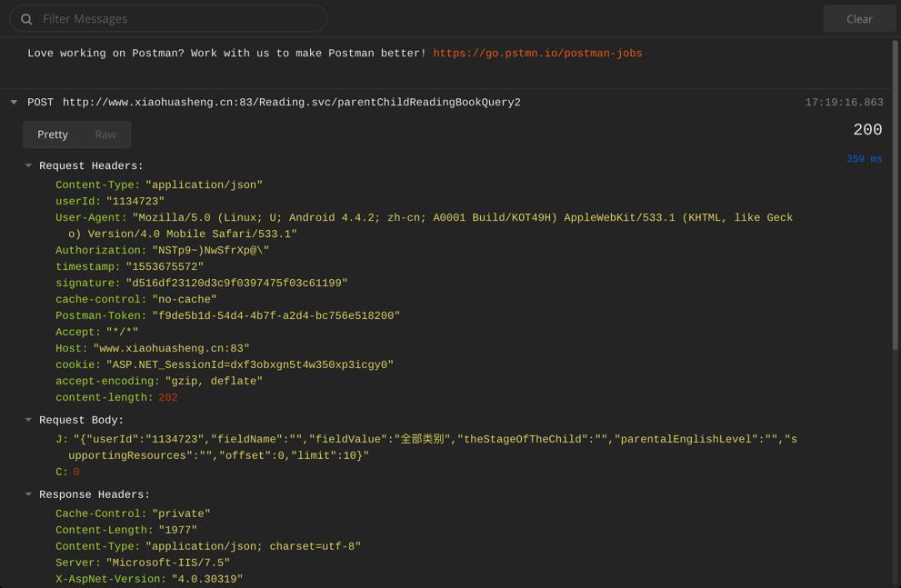Screen dimensions: 901x588
Task: Collapse the POST request entry
Action: click(x=14, y=103)
